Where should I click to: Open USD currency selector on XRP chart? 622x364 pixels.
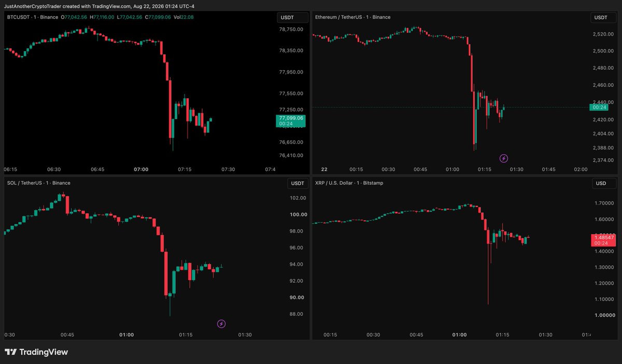tap(604, 183)
